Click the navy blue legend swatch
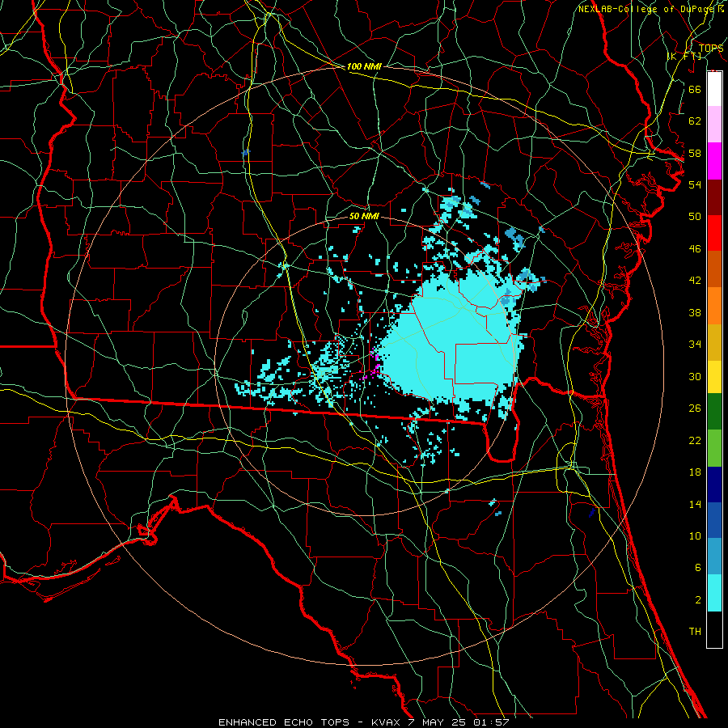Viewport: 728px width, 728px height. (x=714, y=485)
